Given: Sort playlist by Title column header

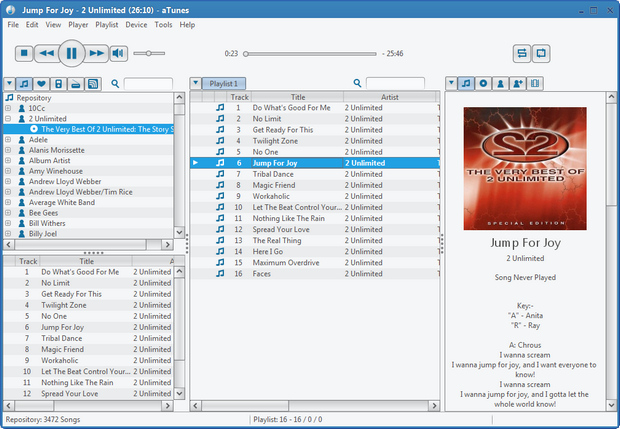Looking at the screenshot, I should (x=298, y=97).
